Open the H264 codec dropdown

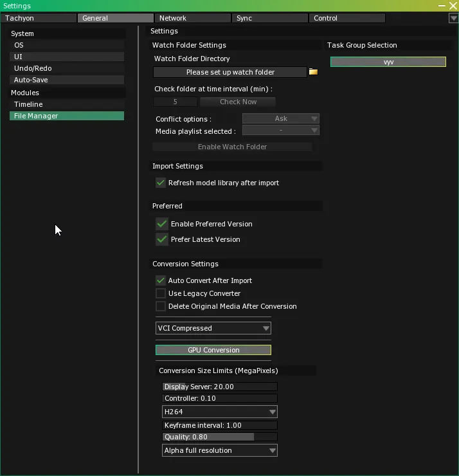click(220, 412)
